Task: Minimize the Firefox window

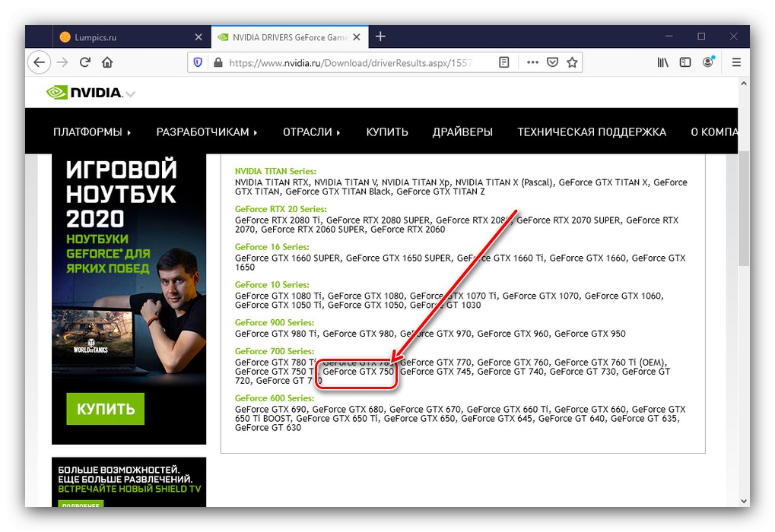Action: click(669, 36)
